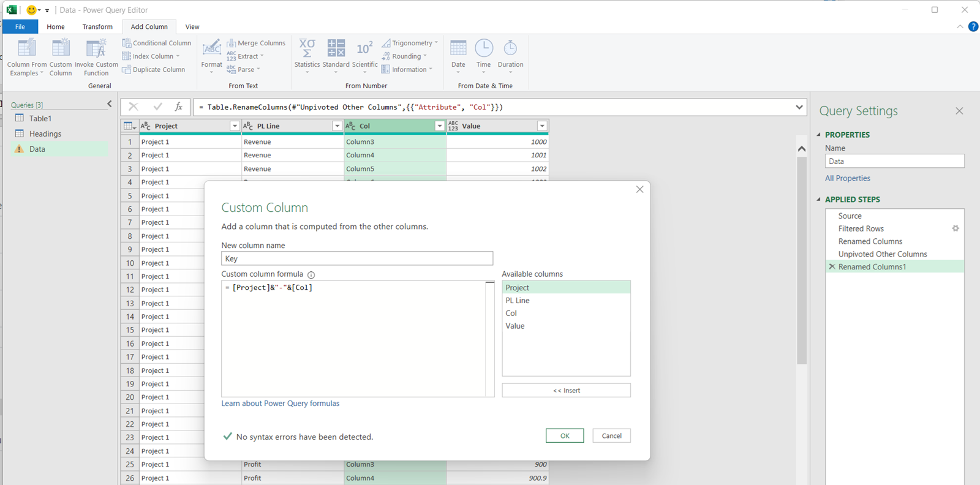This screenshot has width=980, height=485.
Task: Open the Project column filter dropdown
Action: [234, 126]
